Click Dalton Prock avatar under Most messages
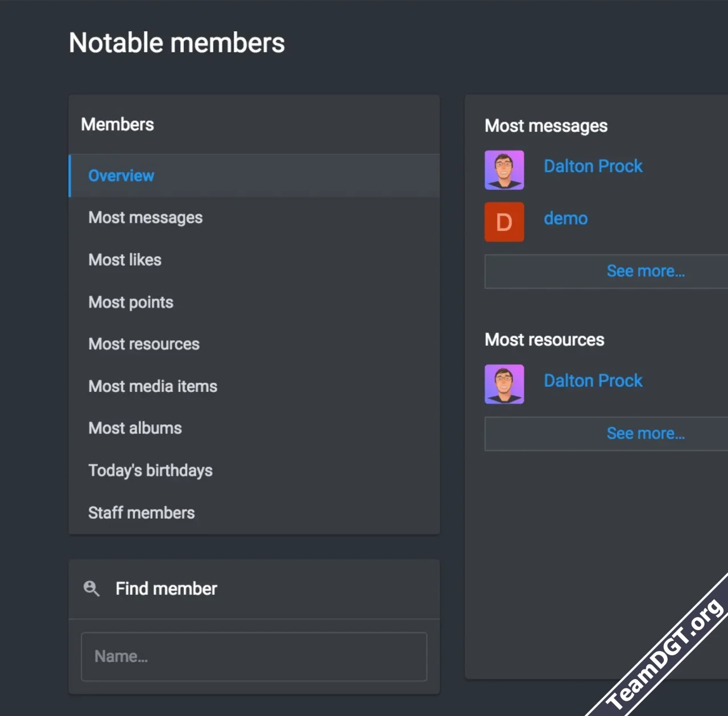This screenshot has height=716, width=728. click(504, 170)
